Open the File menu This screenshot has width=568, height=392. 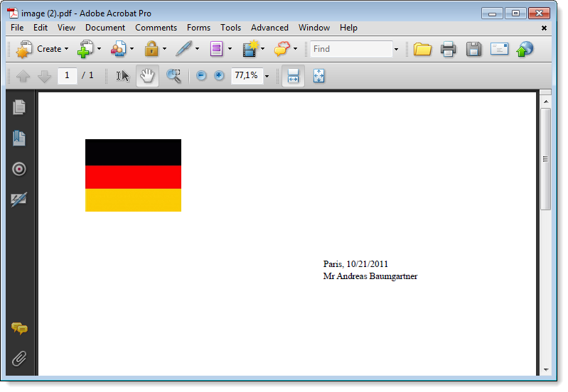click(x=17, y=28)
